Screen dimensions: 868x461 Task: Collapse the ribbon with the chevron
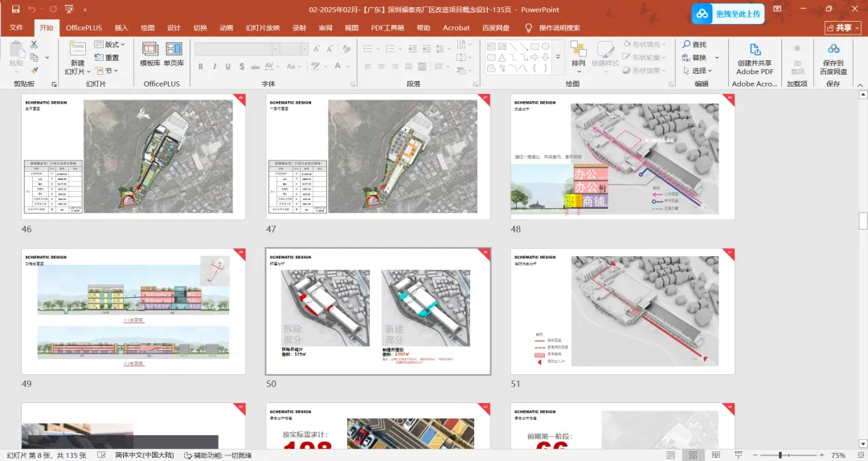tap(860, 84)
